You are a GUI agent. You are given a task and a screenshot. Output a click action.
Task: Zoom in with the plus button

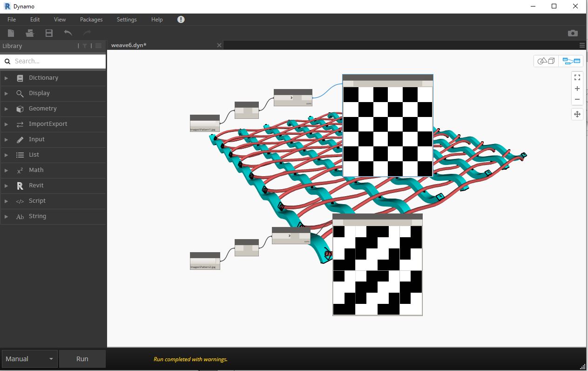pyautogui.click(x=577, y=89)
